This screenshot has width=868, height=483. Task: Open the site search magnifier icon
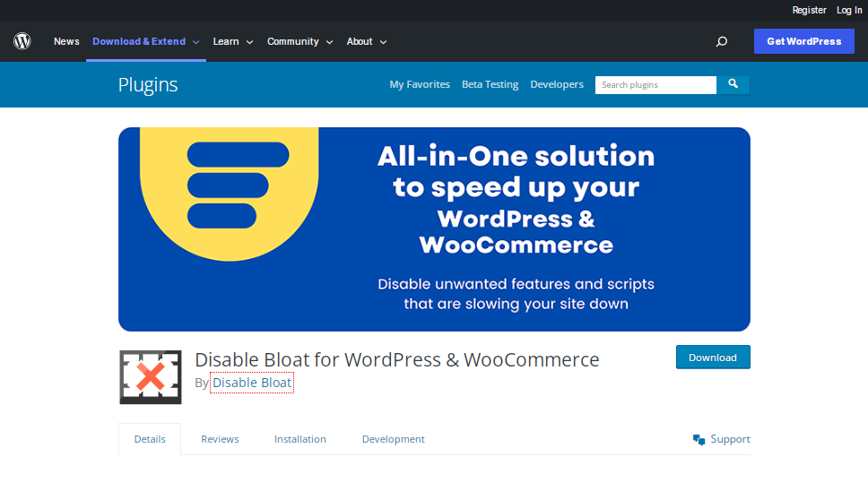(x=721, y=41)
